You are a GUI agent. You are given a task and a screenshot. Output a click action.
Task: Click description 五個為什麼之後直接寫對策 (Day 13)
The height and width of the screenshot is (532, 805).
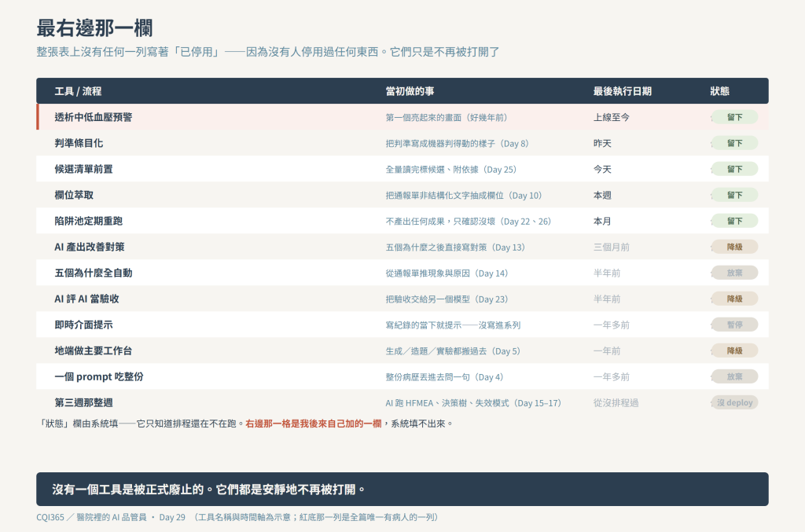pyautogui.click(x=455, y=248)
